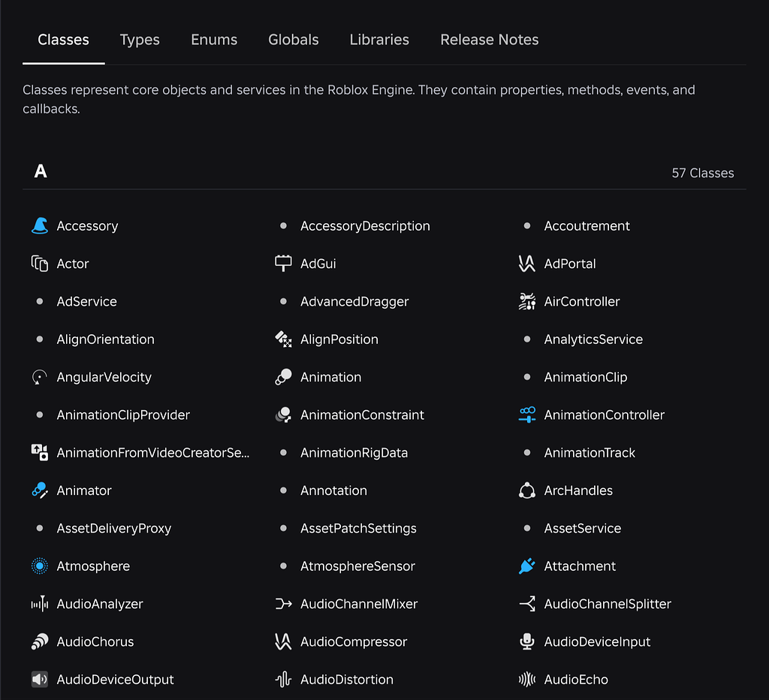This screenshot has height=700, width=769.
Task: Switch to the Release Notes tab
Action: tap(489, 40)
